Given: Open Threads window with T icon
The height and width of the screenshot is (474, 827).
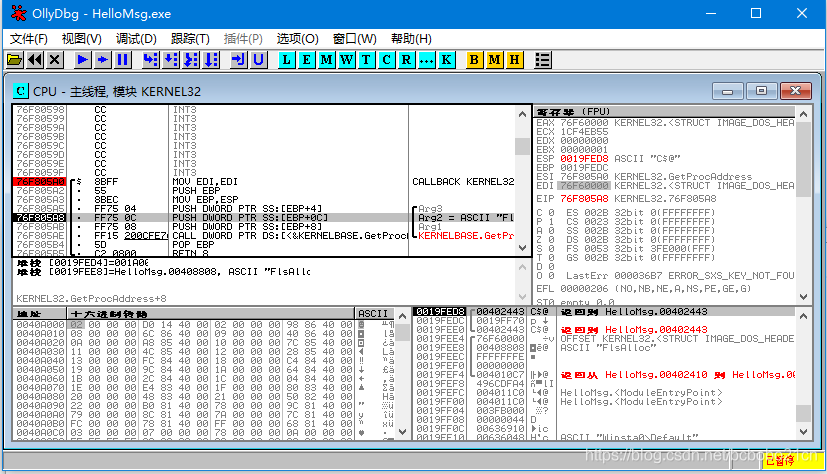Looking at the screenshot, I should (366, 60).
